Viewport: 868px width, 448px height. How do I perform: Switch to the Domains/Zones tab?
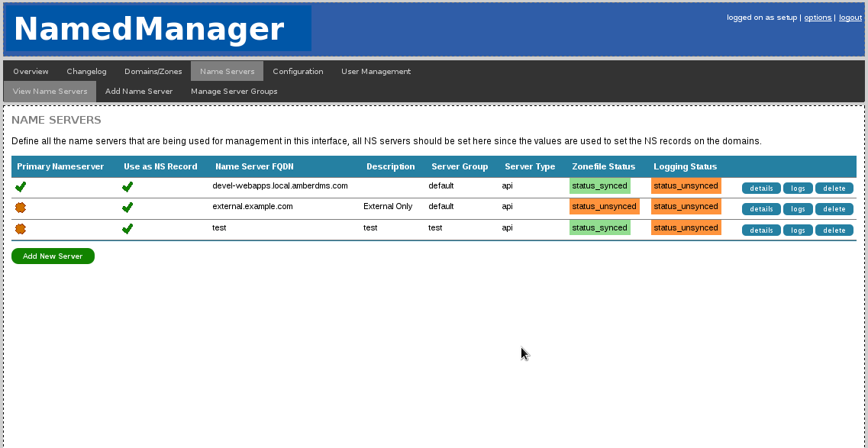coord(153,71)
